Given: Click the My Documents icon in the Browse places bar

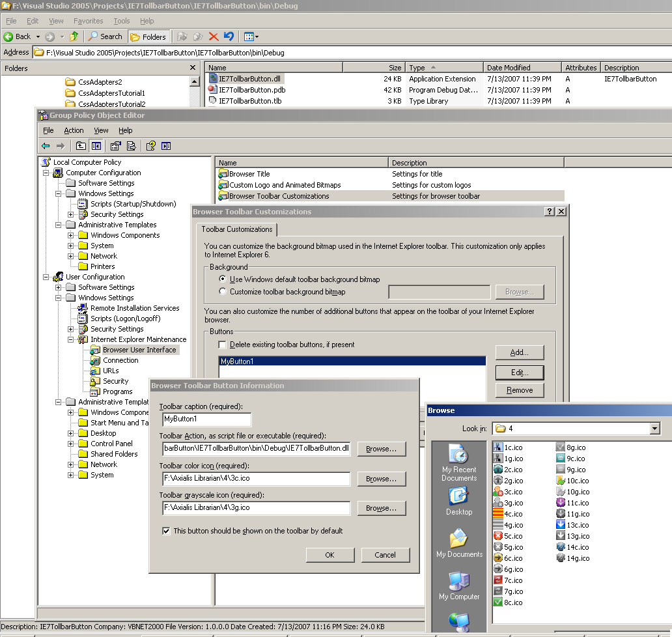Looking at the screenshot, I should (x=459, y=539).
